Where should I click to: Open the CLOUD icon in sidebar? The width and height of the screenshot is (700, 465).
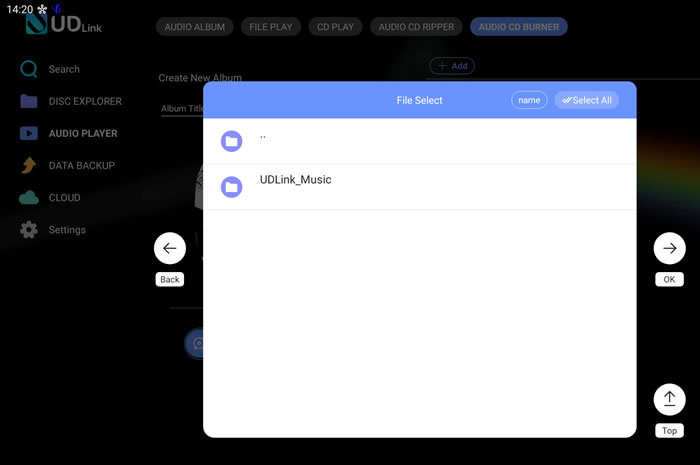pyautogui.click(x=29, y=198)
